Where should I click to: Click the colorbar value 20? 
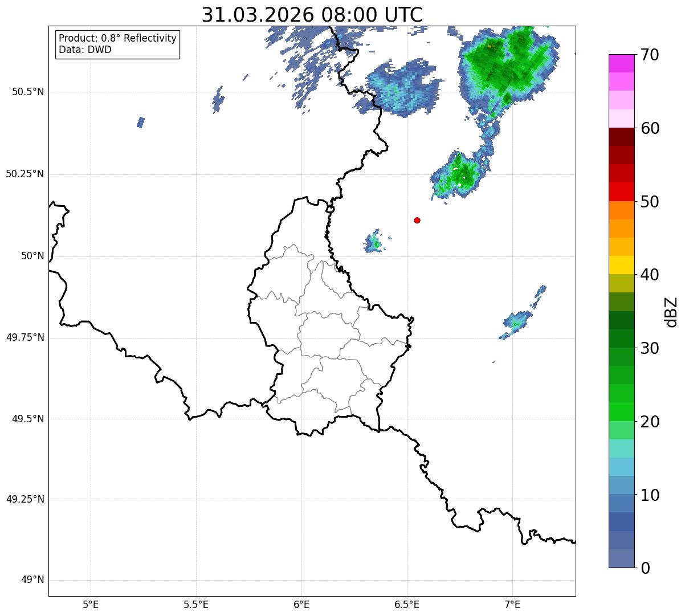[x=650, y=422]
